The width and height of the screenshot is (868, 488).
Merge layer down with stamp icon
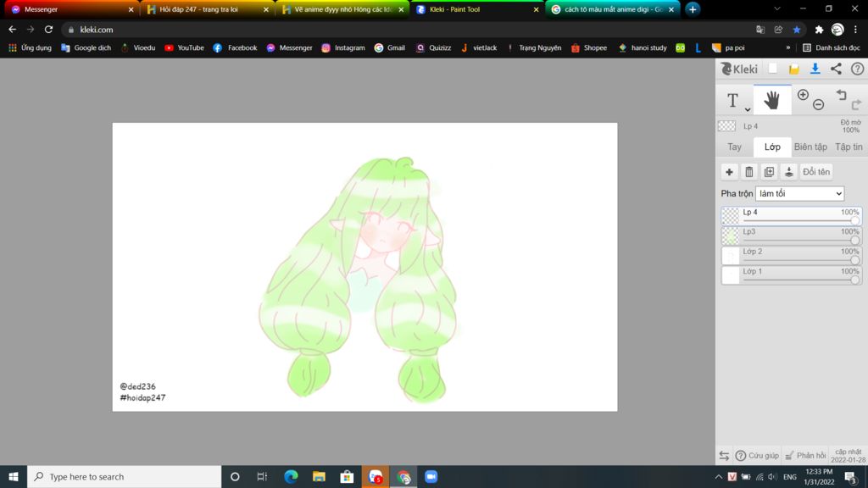[x=789, y=172]
